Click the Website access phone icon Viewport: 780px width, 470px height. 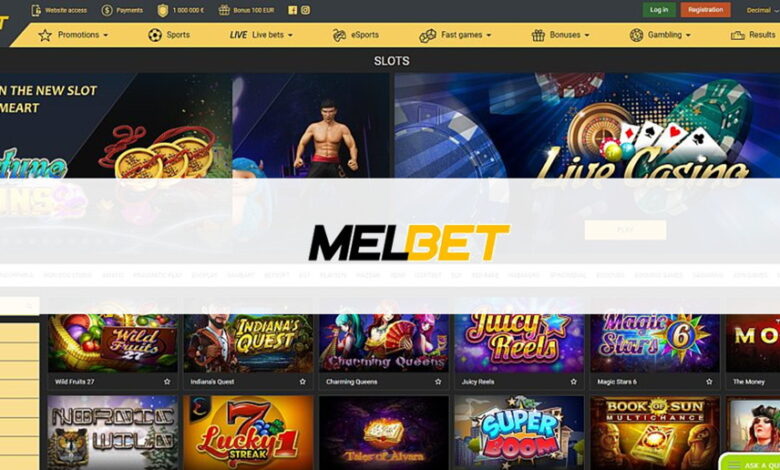36,10
